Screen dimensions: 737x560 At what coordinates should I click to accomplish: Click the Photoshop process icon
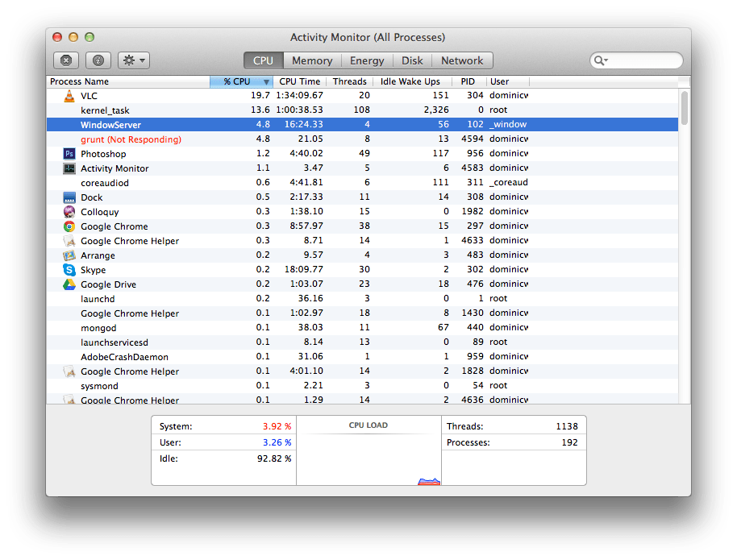(x=69, y=153)
